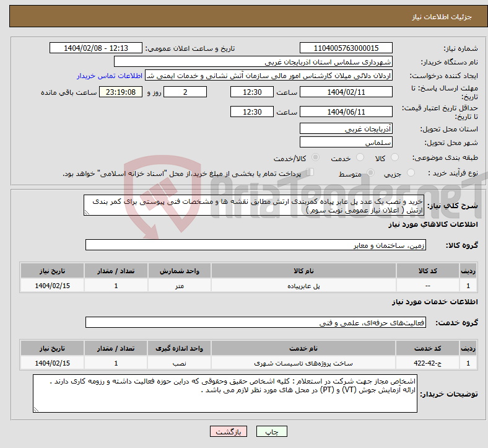Choose the جزیی purchase type radio
This screenshot has height=448, width=488.
point(411,173)
